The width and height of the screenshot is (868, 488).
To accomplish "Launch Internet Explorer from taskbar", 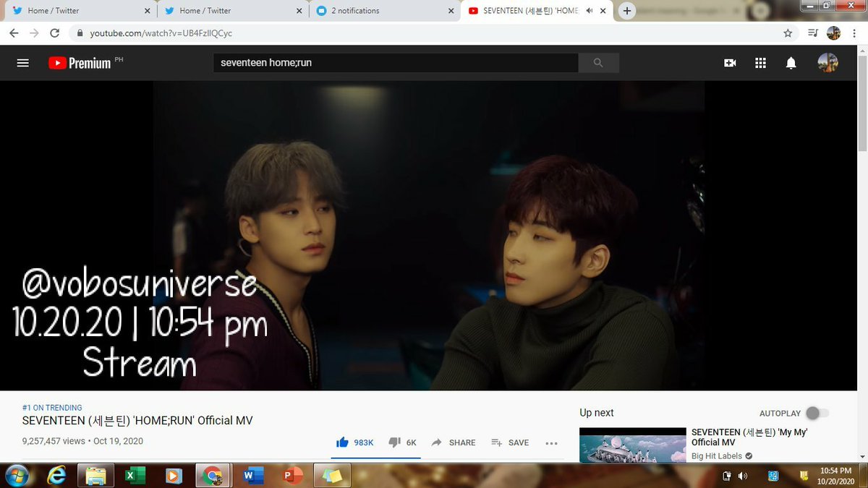I will [57, 476].
